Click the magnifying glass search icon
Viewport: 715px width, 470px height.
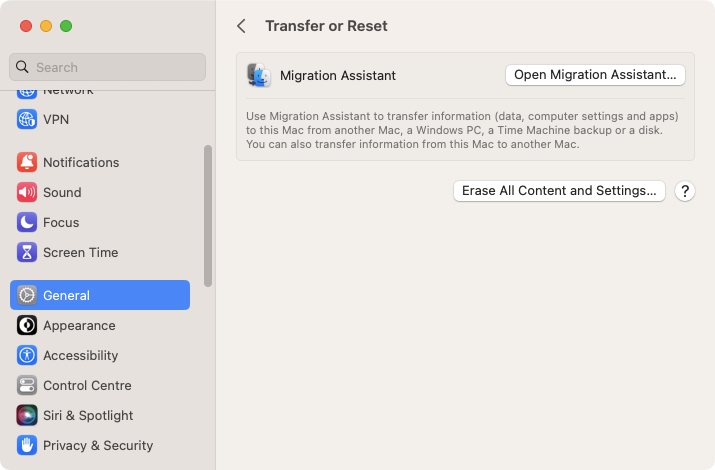[x=22, y=67]
